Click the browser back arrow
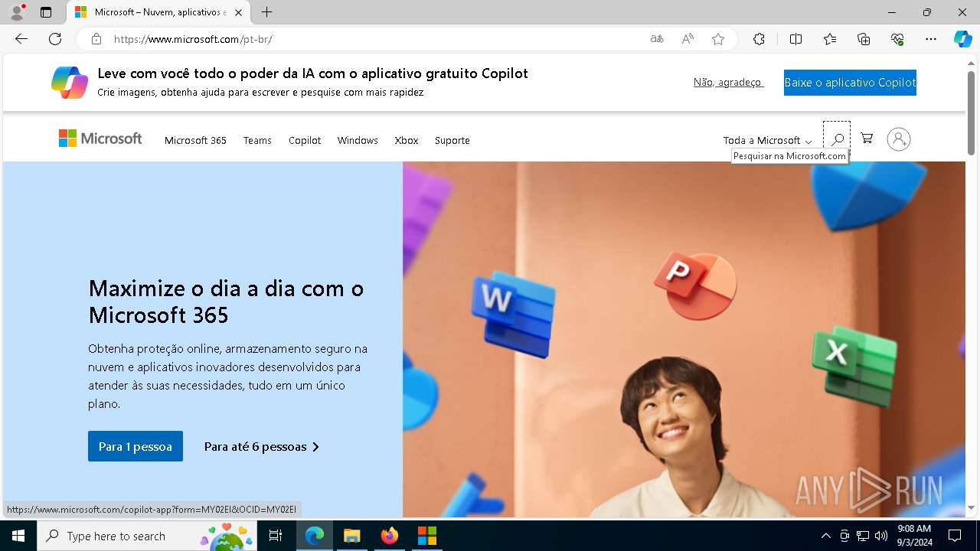Screen dimensions: 980x551 tap(21, 39)
